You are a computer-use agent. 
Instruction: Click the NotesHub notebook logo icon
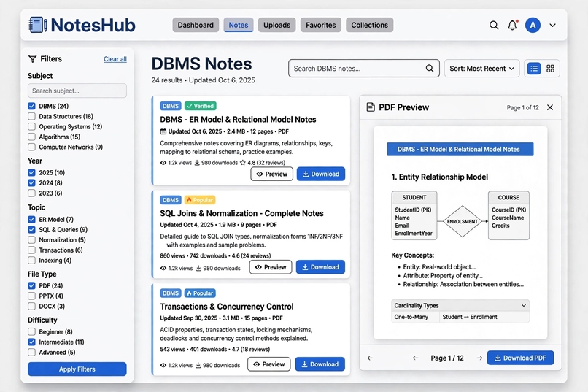(x=38, y=25)
